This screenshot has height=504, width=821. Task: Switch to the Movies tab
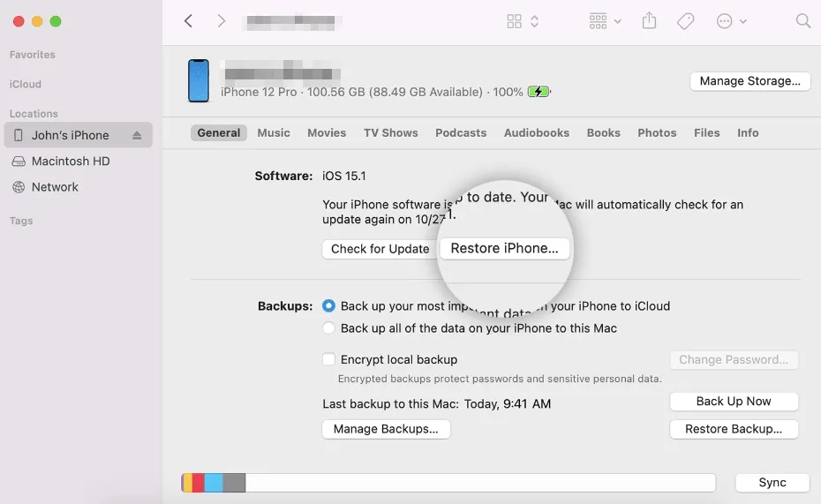pyautogui.click(x=327, y=133)
